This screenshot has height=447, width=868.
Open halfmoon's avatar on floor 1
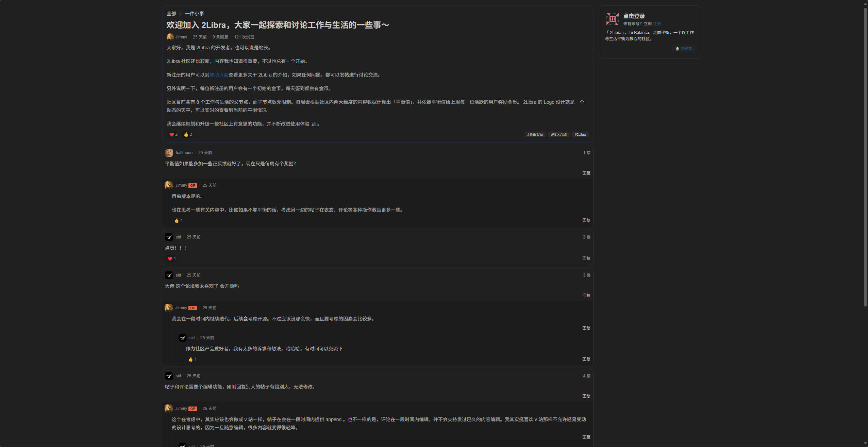point(169,153)
